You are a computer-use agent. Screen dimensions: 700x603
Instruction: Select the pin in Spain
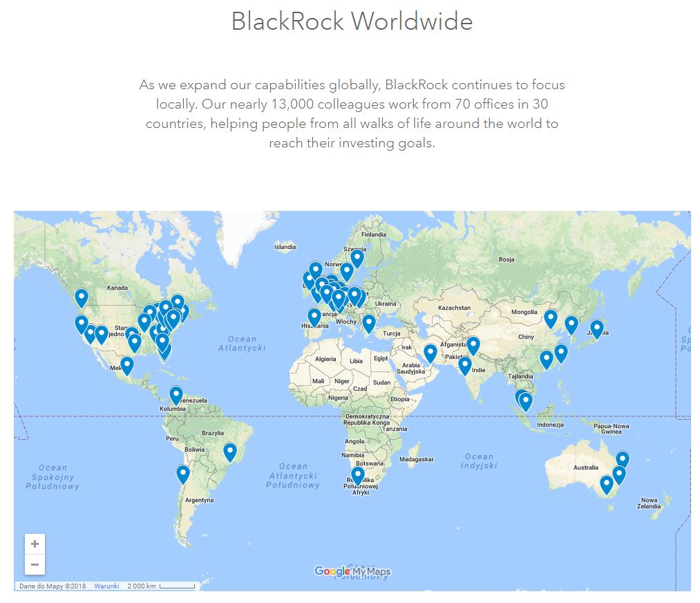[314, 317]
